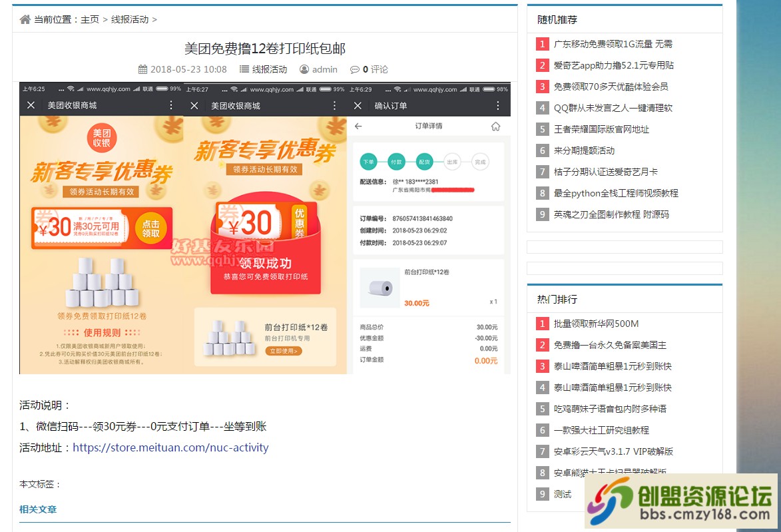The height and width of the screenshot is (532, 781).
Task: Open QQ群从未发言之人一键清理软 link
Action: 613,108
